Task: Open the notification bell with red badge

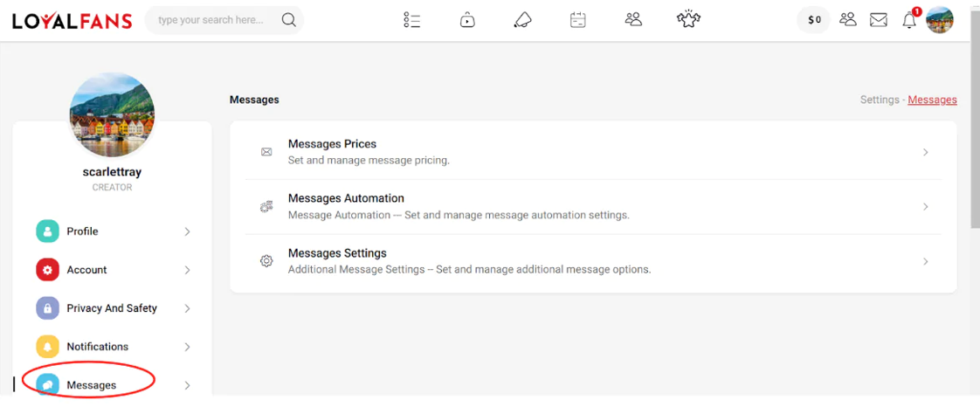Action: (910, 19)
